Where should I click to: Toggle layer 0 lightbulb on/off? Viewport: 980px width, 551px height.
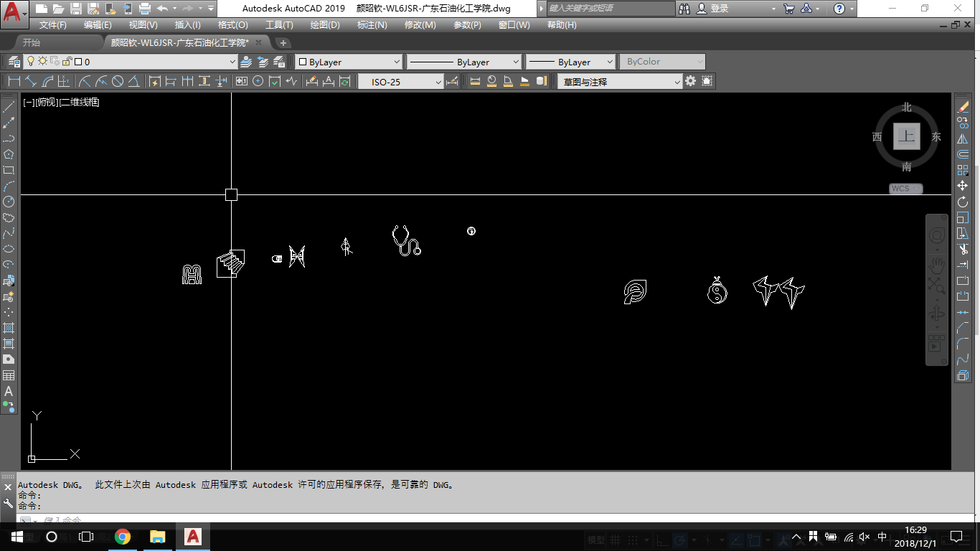pos(31,62)
